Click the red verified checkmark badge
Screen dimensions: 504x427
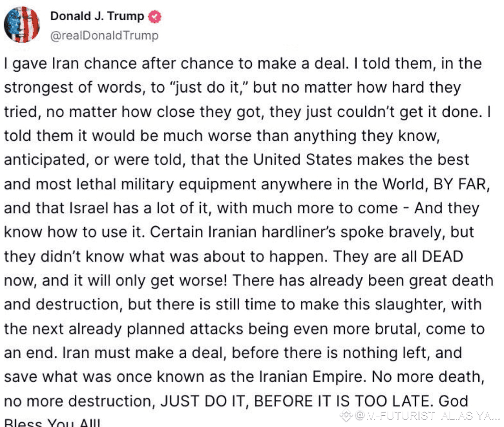(x=155, y=17)
